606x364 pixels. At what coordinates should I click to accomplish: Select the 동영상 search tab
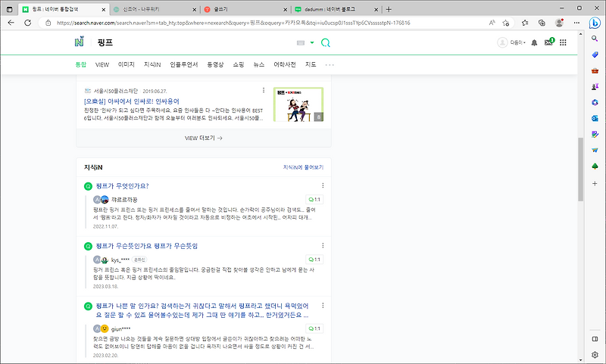click(215, 64)
